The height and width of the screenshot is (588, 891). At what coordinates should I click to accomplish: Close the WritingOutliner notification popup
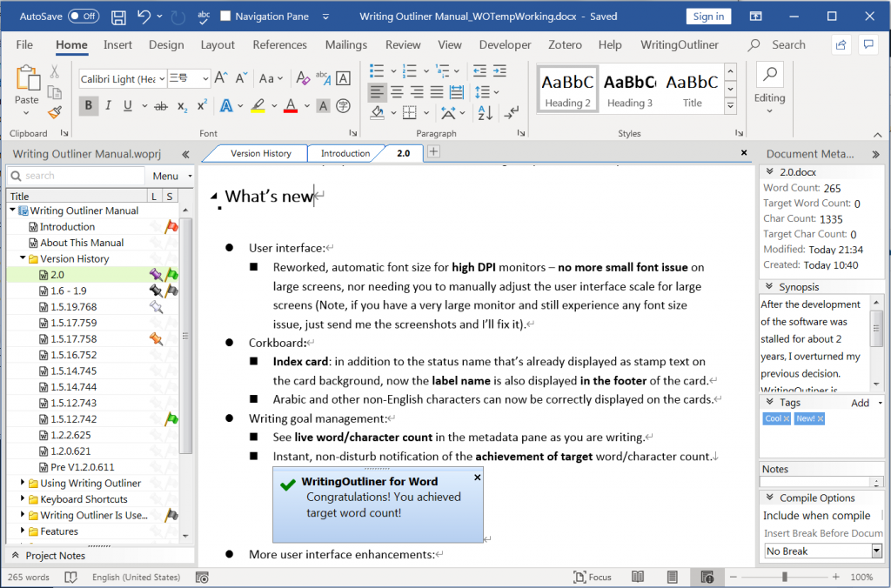pyautogui.click(x=478, y=478)
